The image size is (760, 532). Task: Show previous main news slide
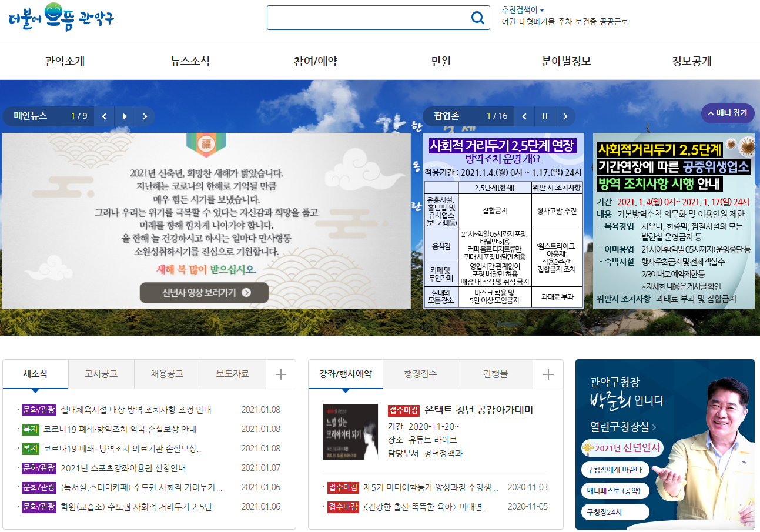[104, 116]
